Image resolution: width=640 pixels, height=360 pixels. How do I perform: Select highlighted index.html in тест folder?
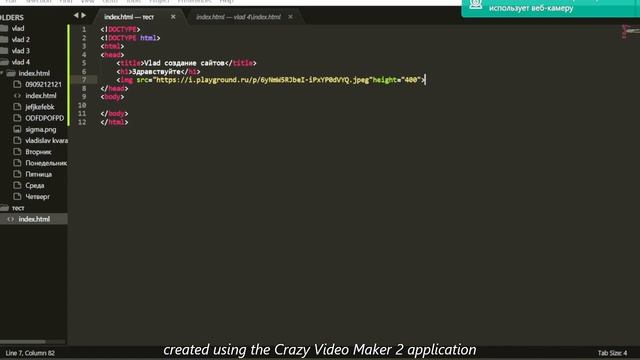[x=34, y=219]
